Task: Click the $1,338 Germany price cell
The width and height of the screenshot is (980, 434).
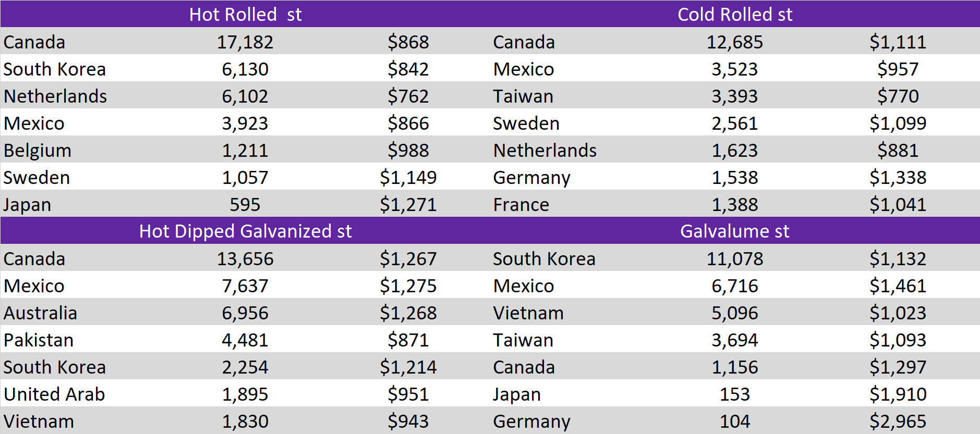Action: (x=898, y=178)
